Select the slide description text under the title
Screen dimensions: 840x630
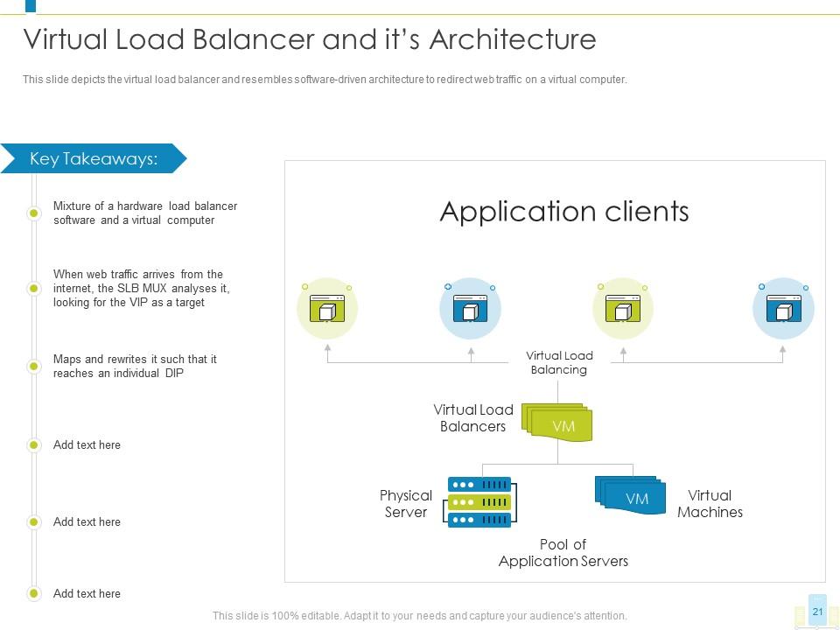(x=325, y=80)
